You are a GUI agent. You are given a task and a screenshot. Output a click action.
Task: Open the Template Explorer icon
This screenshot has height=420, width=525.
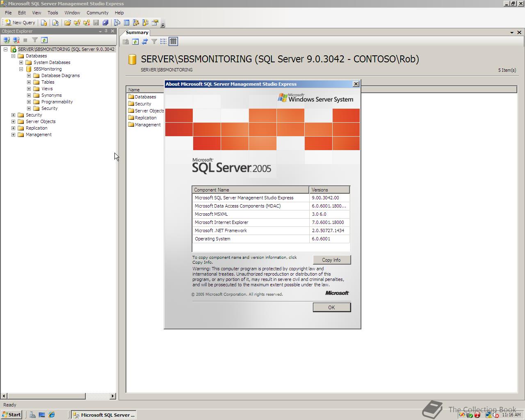click(145, 23)
